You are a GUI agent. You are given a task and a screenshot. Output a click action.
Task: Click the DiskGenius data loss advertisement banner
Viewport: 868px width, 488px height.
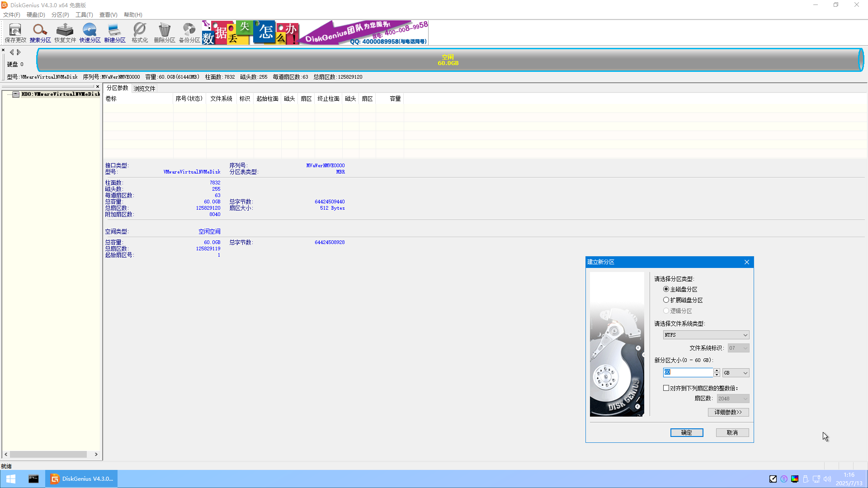315,33
